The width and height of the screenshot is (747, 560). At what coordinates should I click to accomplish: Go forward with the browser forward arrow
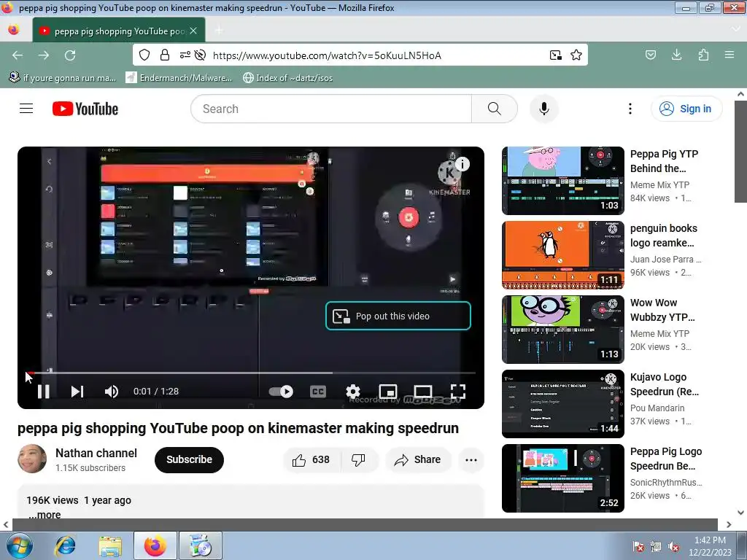click(x=44, y=55)
